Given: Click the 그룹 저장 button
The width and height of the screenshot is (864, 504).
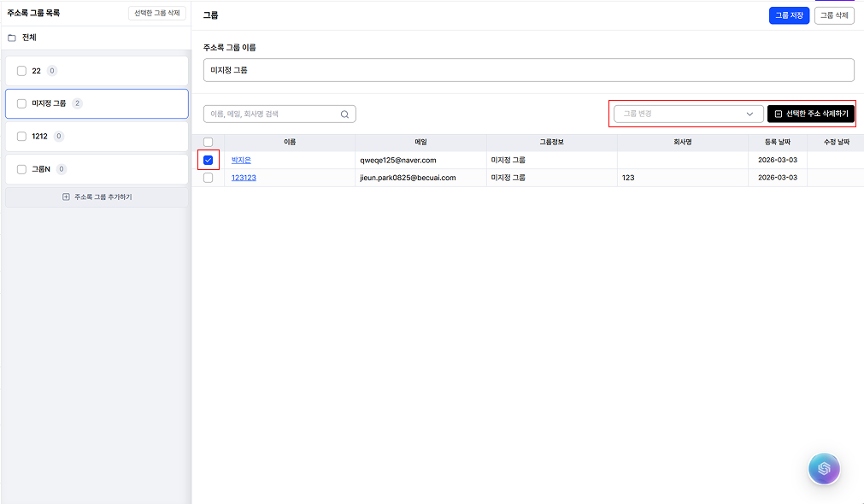Looking at the screenshot, I should [789, 15].
